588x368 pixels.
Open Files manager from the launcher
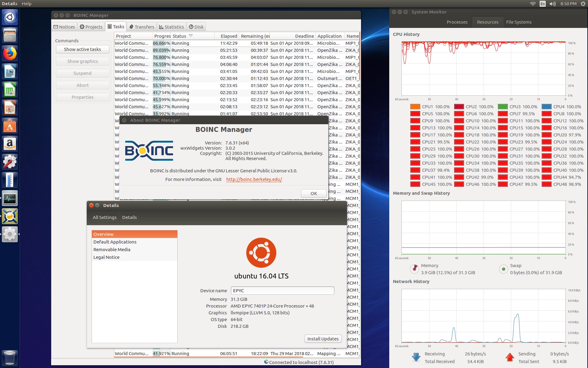coord(10,35)
